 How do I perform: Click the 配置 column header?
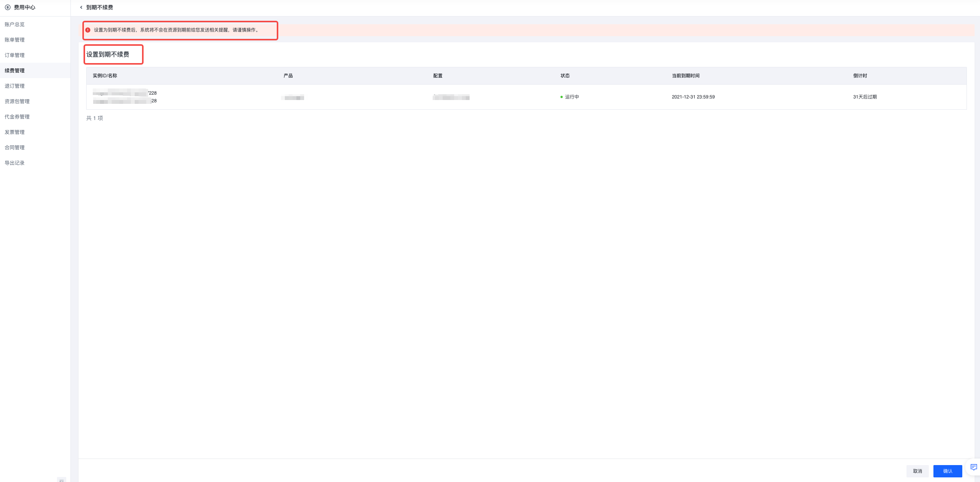click(438, 76)
